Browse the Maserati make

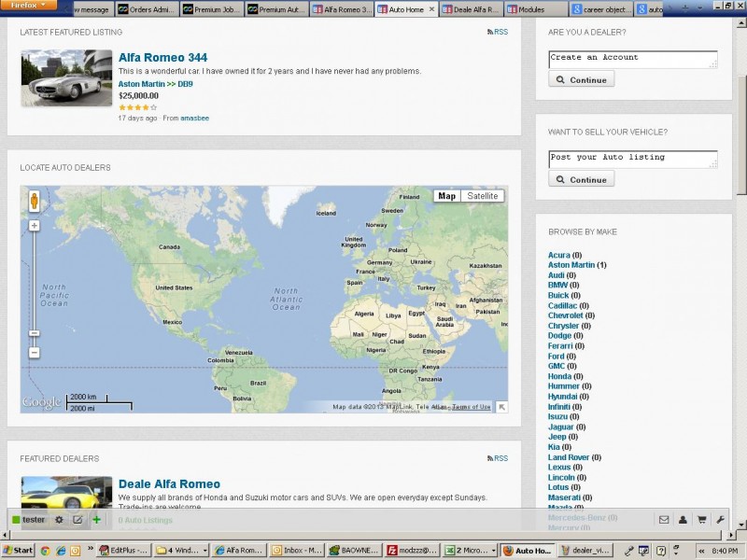(x=564, y=497)
